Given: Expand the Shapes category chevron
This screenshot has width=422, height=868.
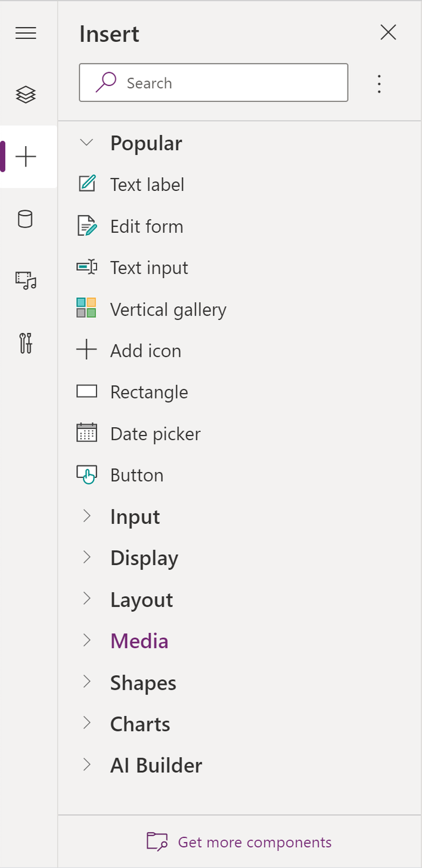Looking at the screenshot, I should click(x=87, y=681).
